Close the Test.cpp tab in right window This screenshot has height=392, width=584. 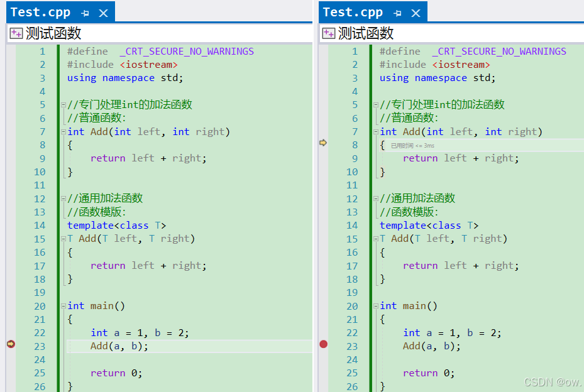point(416,13)
